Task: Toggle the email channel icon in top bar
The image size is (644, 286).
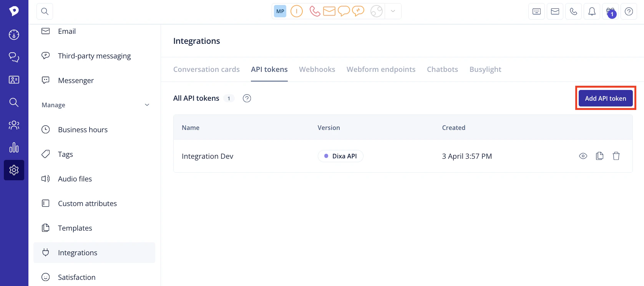Action: click(329, 11)
